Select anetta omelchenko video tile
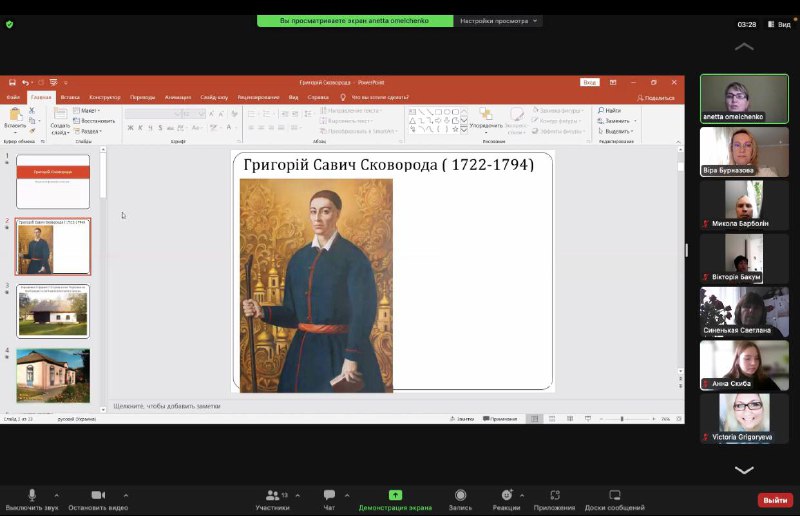Image resolution: width=800 pixels, height=516 pixels. point(744,99)
